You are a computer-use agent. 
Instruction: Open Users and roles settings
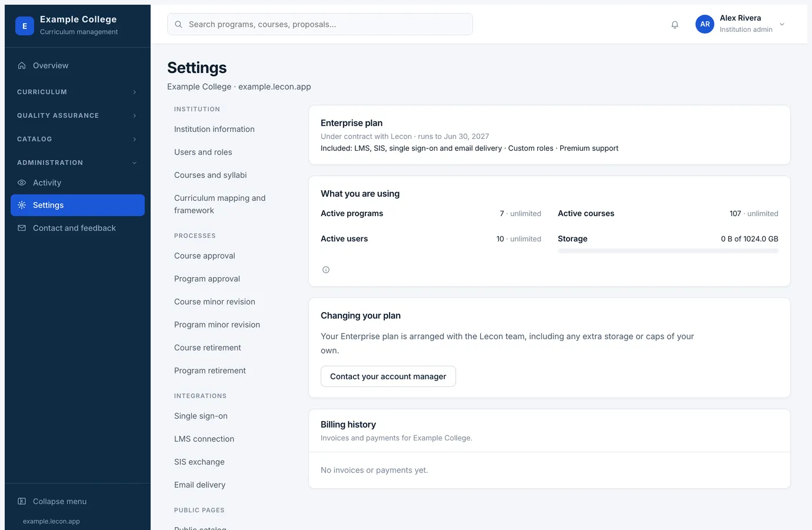click(x=203, y=152)
